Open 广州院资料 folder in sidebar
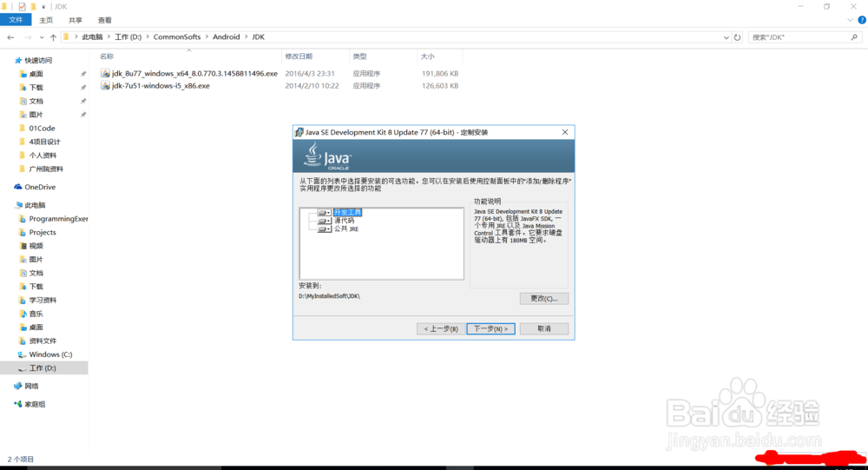The image size is (868, 470). [x=46, y=169]
